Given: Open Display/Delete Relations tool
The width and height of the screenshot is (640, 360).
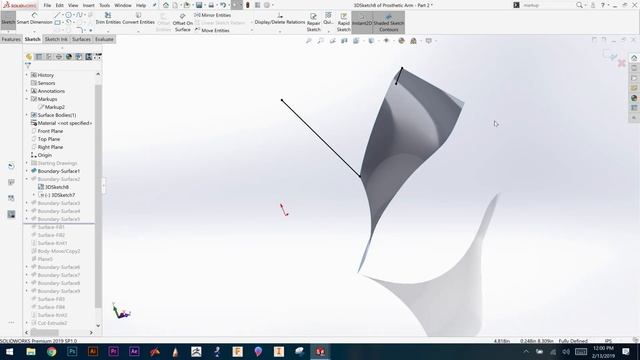Looking at the screenshot, I should click(x=280, y=19).
